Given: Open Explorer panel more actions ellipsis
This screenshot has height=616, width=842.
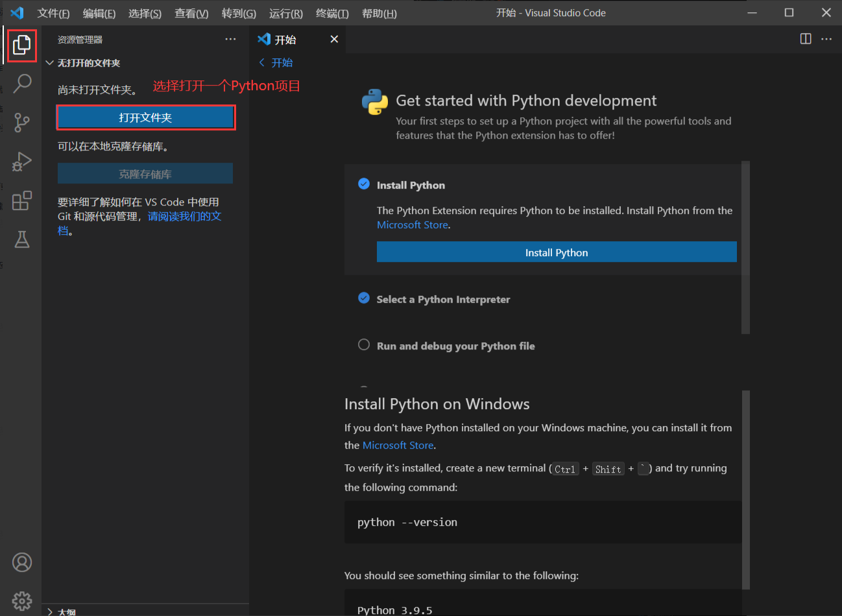Looking at the screenshot, I should tap(230, 40).
